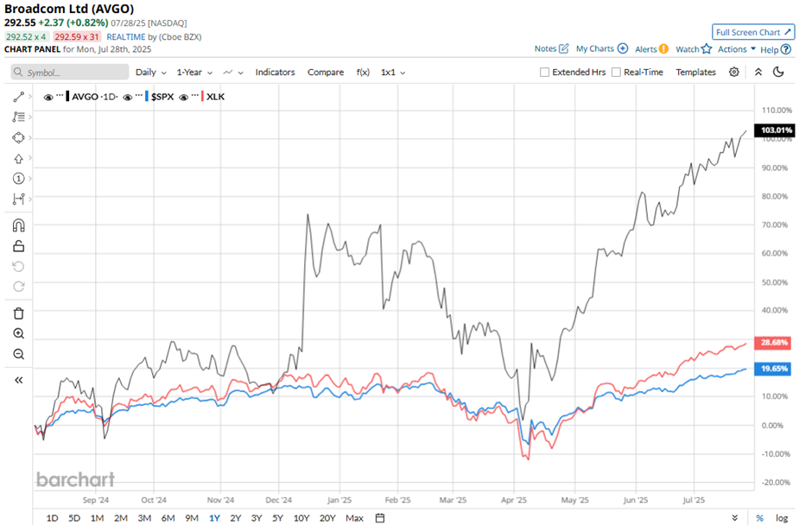Undo the last chart action
The image size is (812, 525).
(x=19, y=267)
